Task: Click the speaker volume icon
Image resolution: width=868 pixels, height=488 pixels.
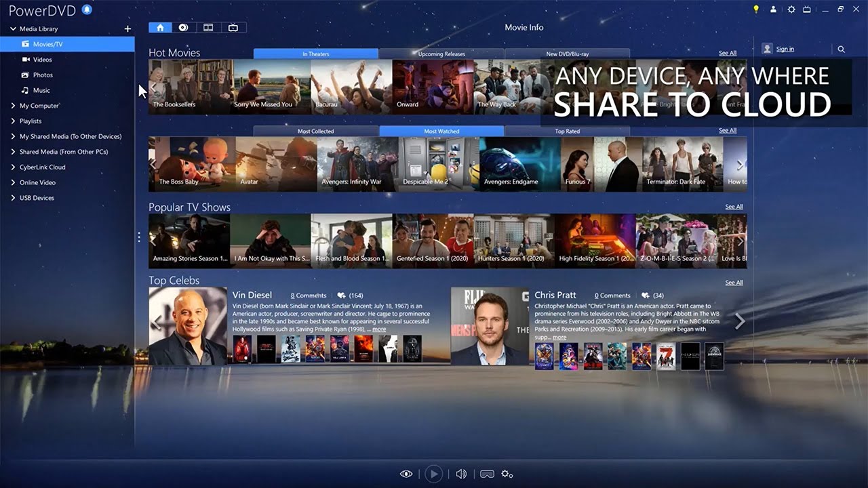Action: click(x=461, y=474)
